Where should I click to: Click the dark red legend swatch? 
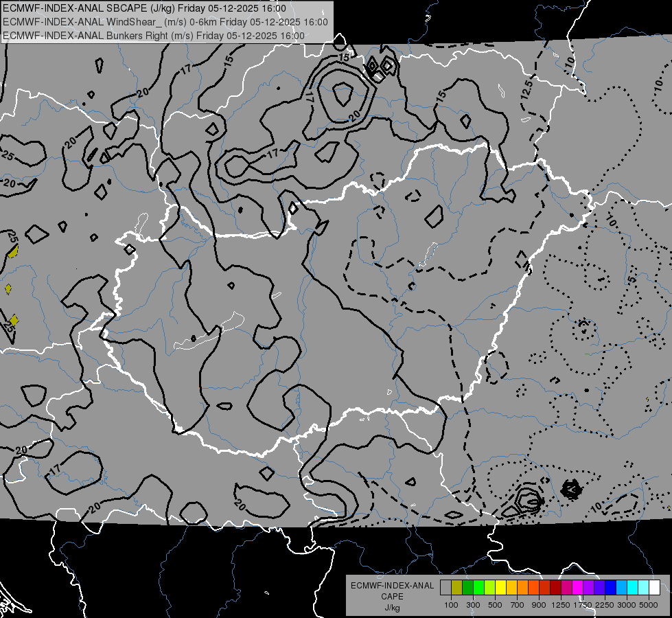pos(556,588)
